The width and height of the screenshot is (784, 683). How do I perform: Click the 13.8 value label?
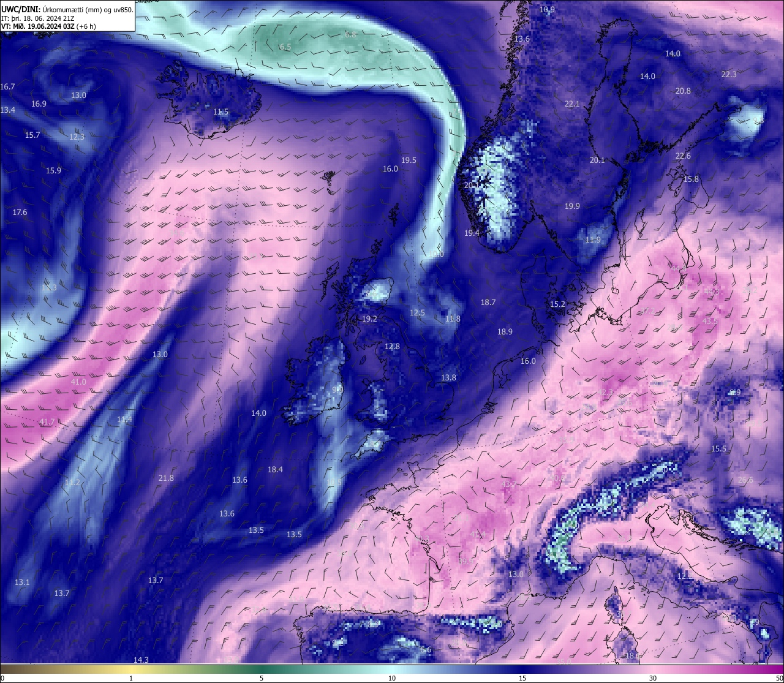point(448,377)
